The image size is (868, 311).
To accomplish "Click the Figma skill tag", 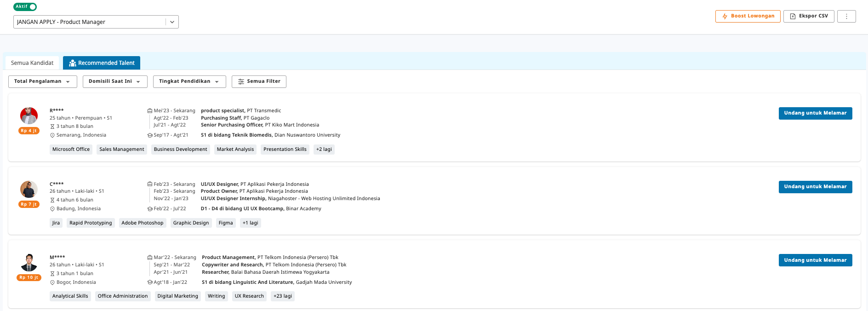I will [226, 223].
